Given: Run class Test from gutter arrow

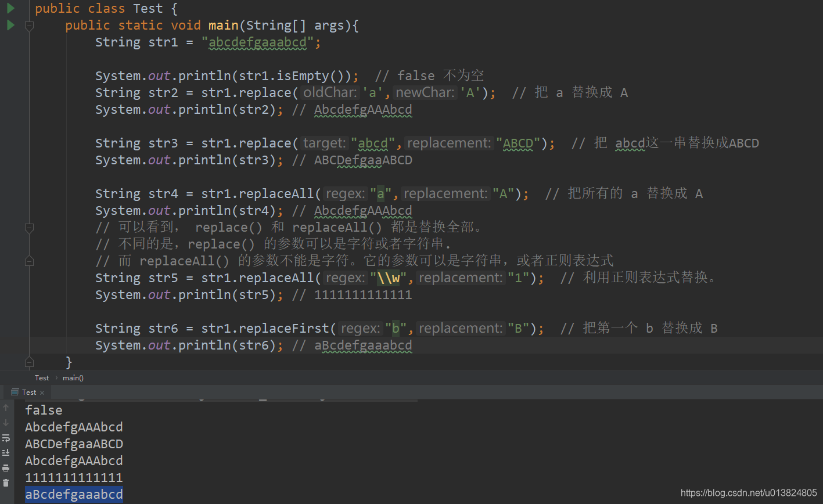Looking at the screenshot, I should pos(10,8).
